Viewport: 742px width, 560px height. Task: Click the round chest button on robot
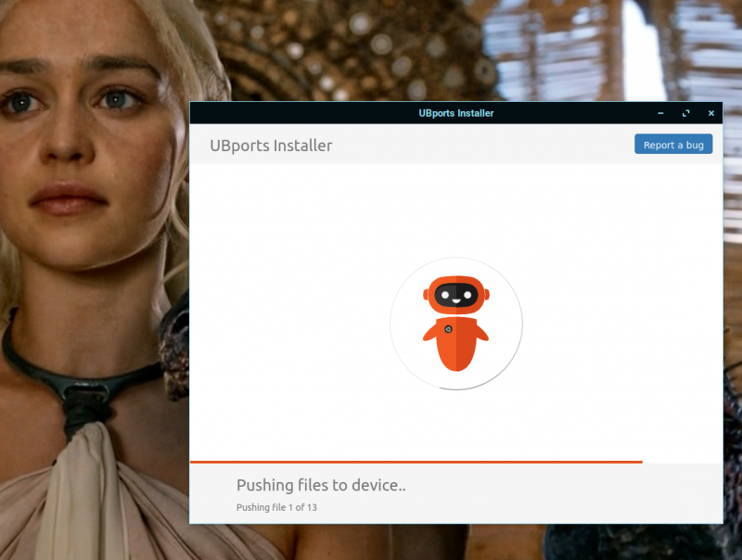coord(448,329)
